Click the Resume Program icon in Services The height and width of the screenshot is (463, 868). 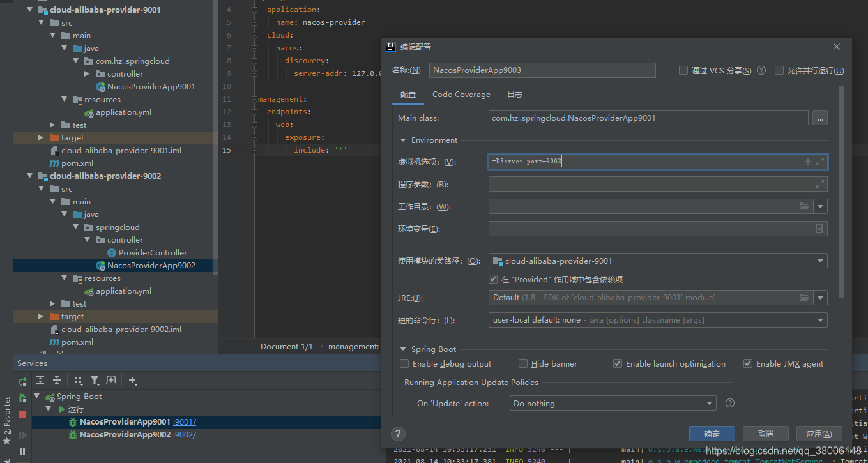click(x=22, y=435)
